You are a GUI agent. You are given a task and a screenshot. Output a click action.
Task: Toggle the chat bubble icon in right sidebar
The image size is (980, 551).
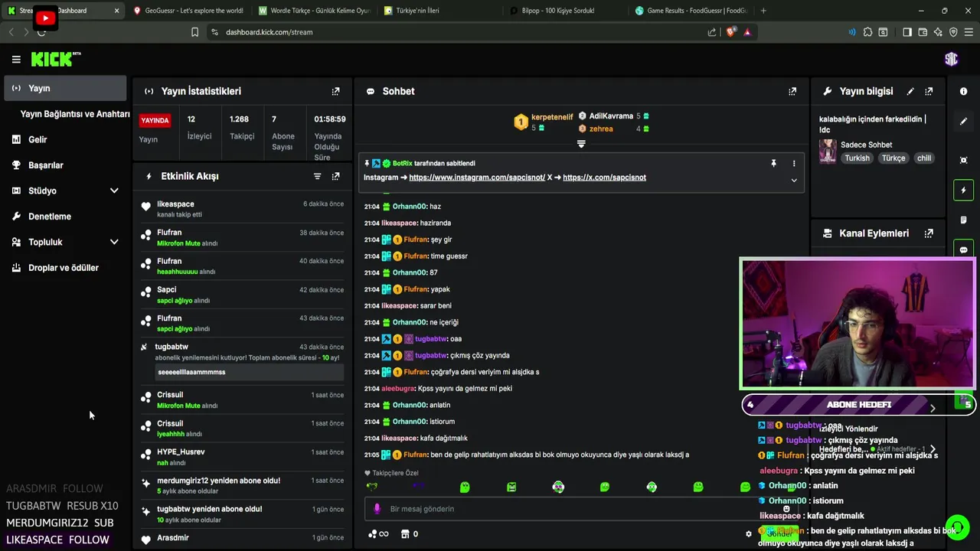[963, 249]
